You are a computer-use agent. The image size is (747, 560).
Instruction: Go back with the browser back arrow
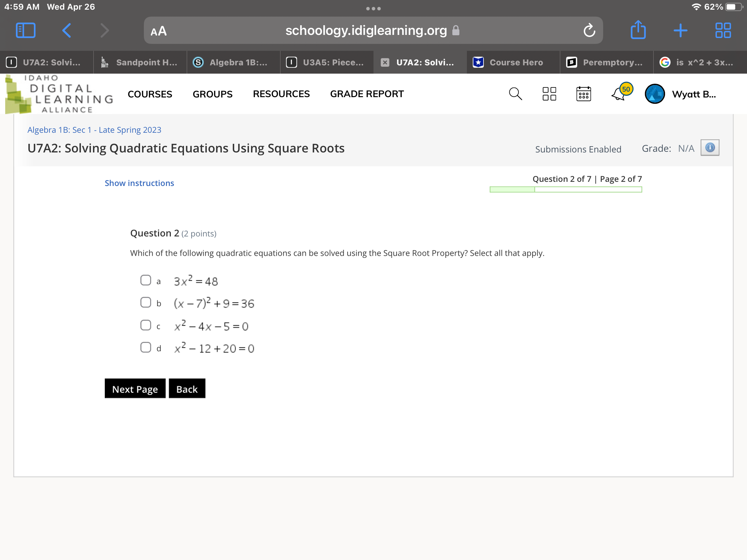[67, 30]
